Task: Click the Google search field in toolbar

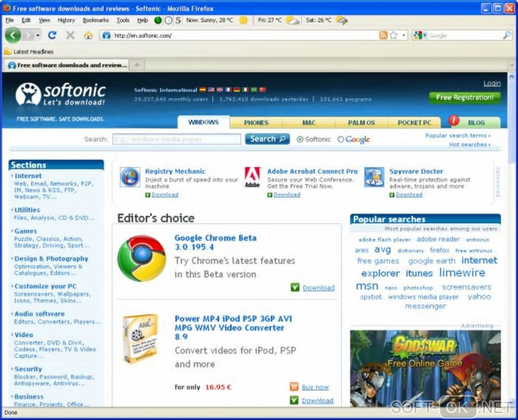Action: pyautogui.click(x=465, y=36)
